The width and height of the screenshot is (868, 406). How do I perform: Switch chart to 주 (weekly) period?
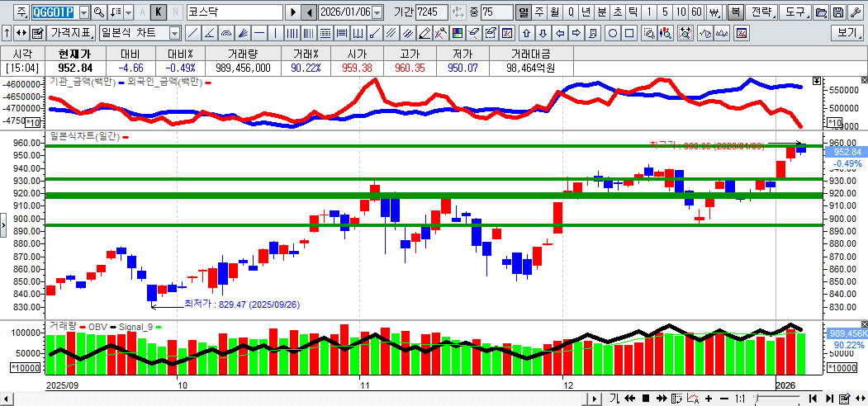click(538, 12)
